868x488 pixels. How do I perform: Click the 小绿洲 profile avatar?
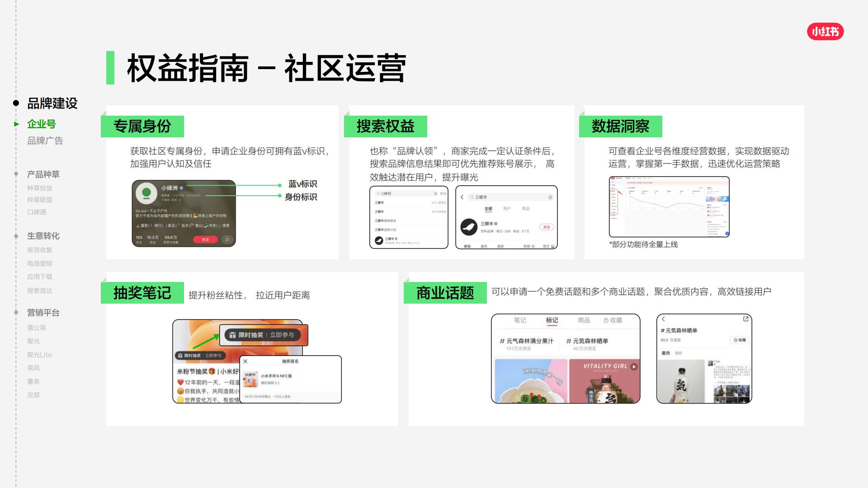click(x=146, y=193)
